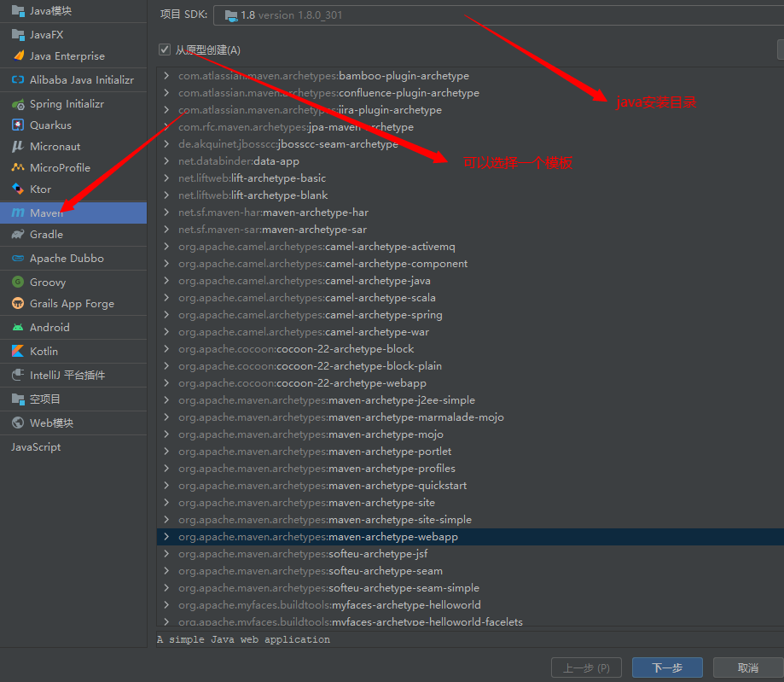
Task: Click the Java模块 folder icon
Action: [x=18, y=10]
